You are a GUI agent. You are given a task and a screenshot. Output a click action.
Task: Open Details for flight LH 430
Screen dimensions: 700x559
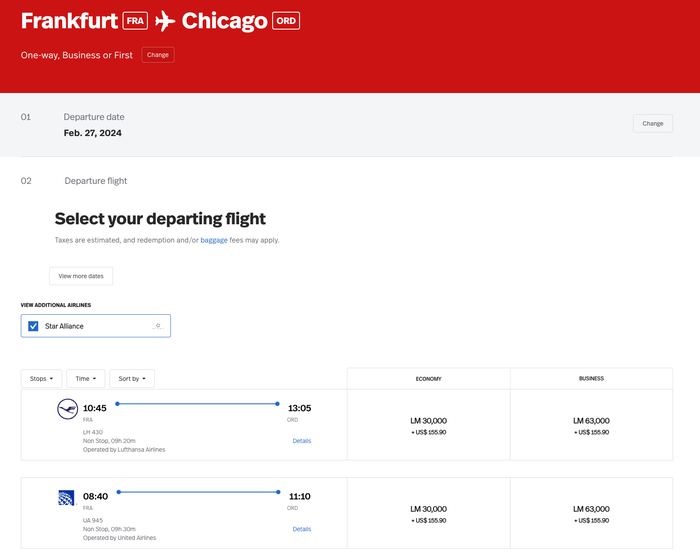(x=302, y=441)
